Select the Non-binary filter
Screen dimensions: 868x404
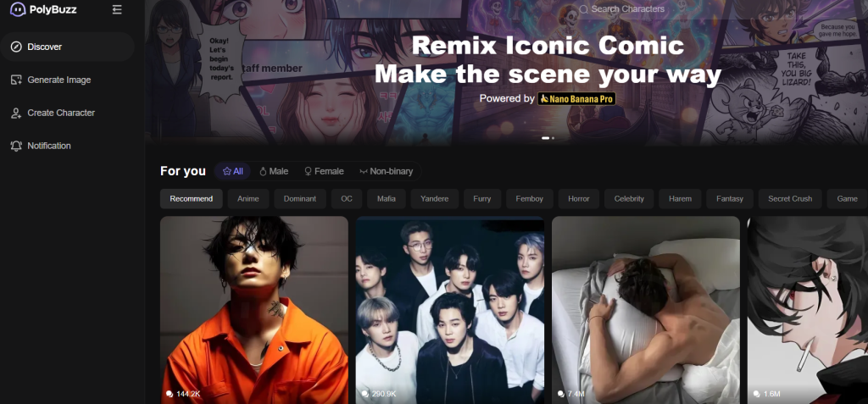(386, 171)
